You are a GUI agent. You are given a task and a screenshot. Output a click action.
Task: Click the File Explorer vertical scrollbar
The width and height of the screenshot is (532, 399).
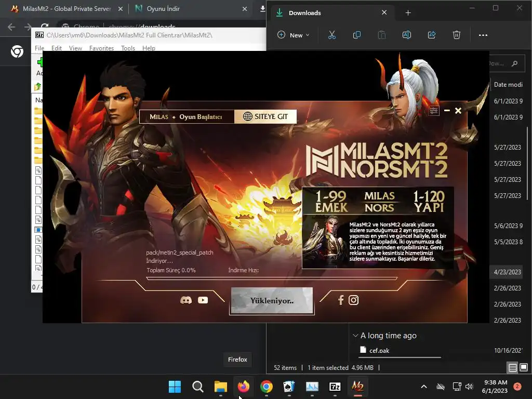tap(527, 163)
